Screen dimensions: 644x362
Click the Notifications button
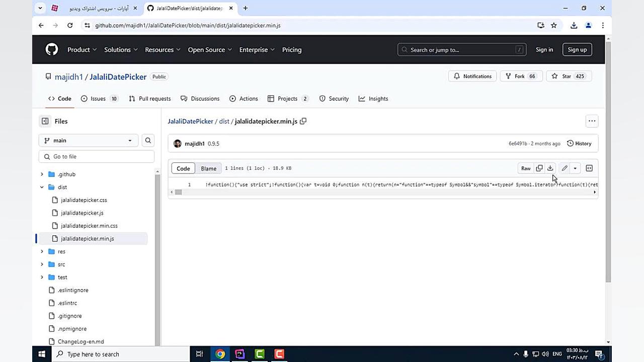[x=472, y=76]
